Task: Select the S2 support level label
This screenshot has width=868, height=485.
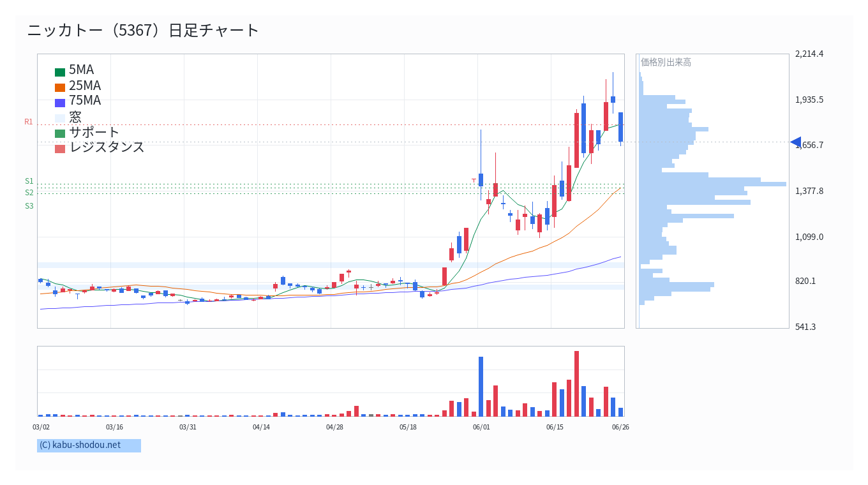Action: point(29,193)
